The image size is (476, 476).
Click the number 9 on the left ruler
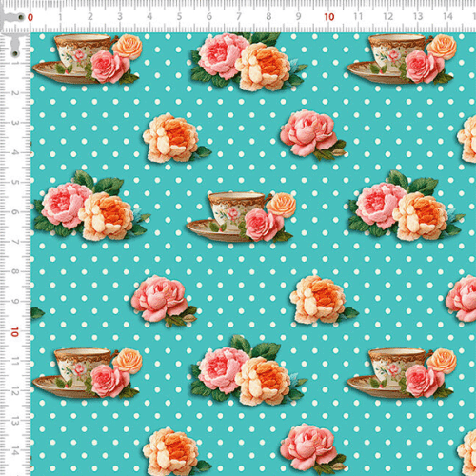tap(15, 301)
